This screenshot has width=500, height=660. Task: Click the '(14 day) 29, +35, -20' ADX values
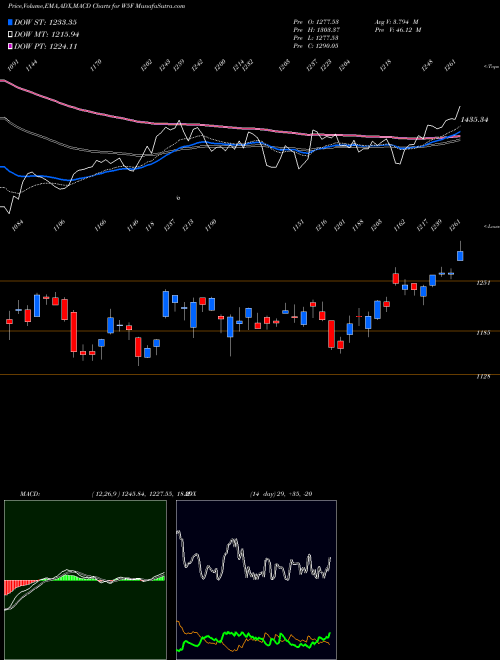281,494
